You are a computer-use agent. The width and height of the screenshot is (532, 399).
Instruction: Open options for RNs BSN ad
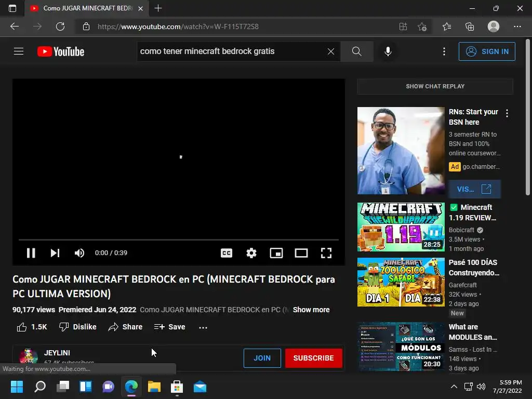(x=507, y=113)
